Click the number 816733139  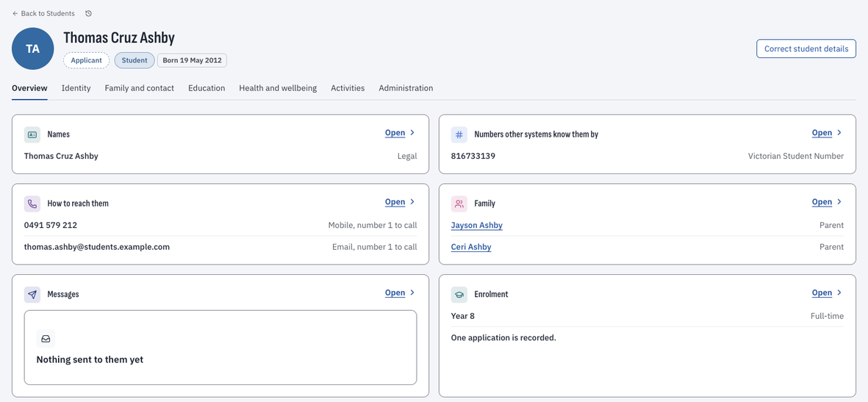[473, 156]
